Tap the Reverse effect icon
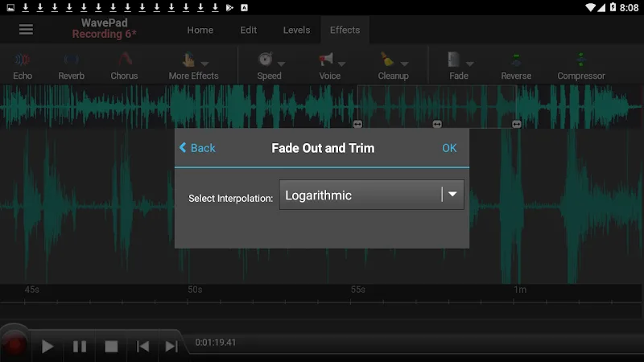 point(516,64)
